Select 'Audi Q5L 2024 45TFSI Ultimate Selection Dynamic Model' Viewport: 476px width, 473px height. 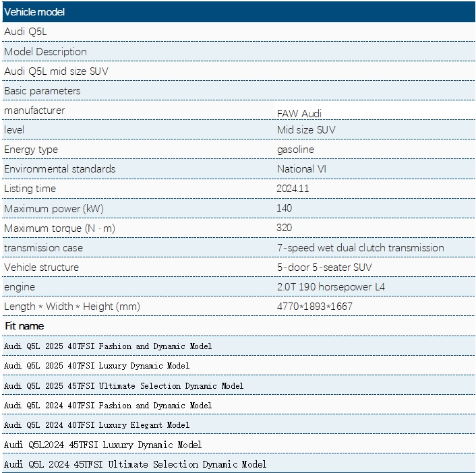[136, 464]
